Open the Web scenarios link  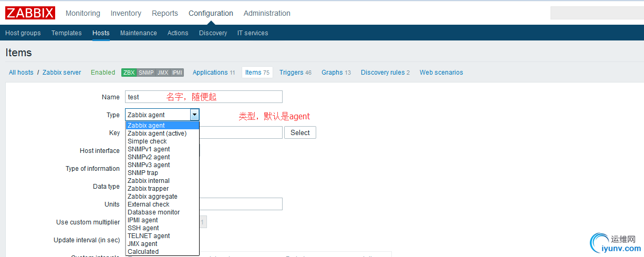coord(441,73)
